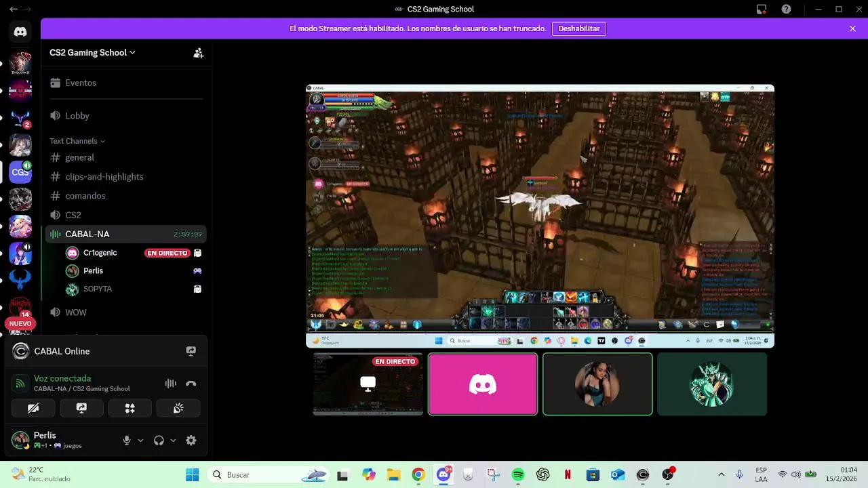Viewport: 868px width, 488px height.
Task: Collapse the Text Channels category
Action: [x=77, y=141]
